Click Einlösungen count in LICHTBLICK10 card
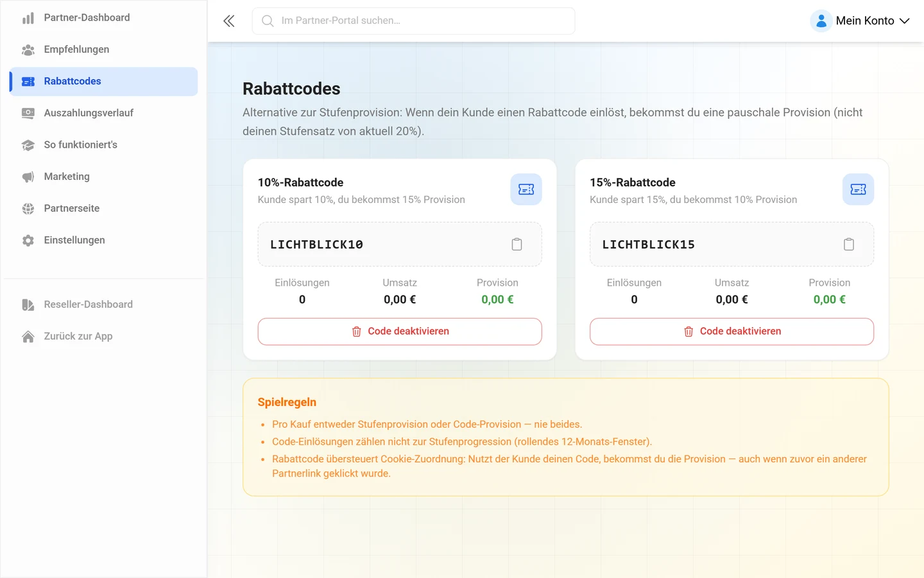This screenshot has width=924, height=578. click(x=302, y=300)
